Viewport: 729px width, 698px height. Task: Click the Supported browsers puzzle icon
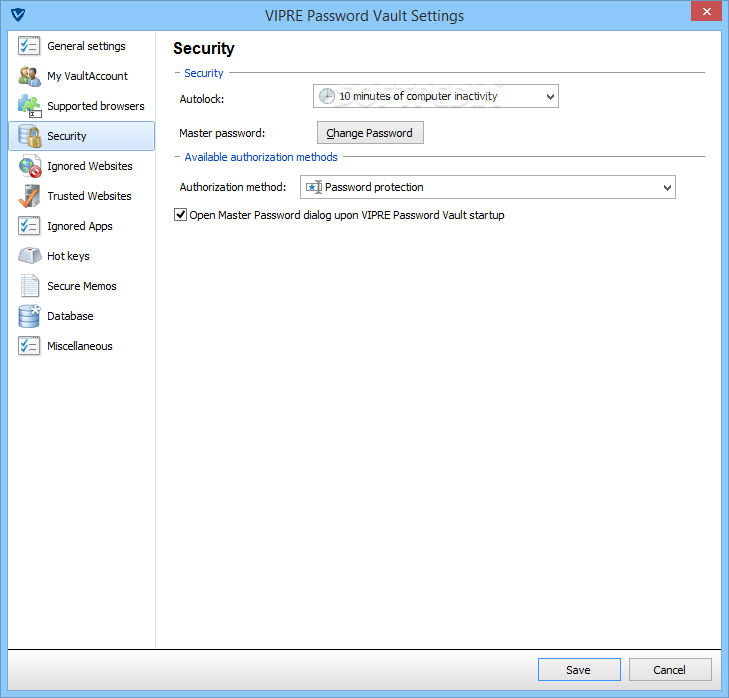(x=29, y=106)
